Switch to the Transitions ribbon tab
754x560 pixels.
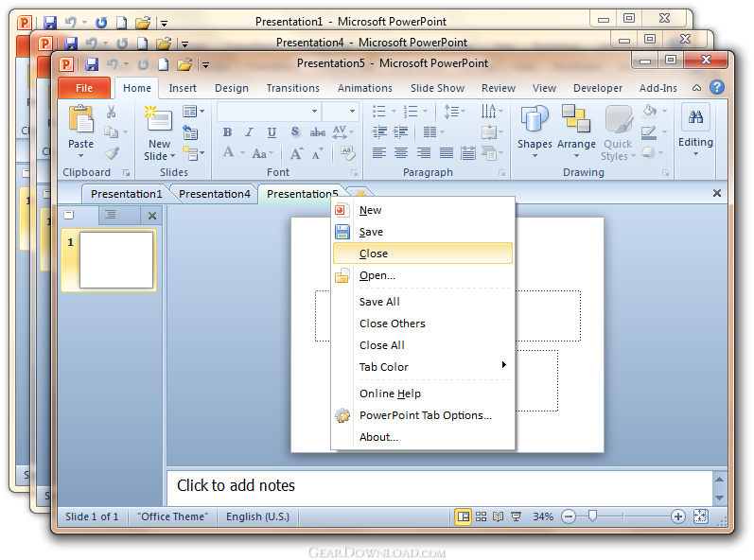(x=293, y=88)
